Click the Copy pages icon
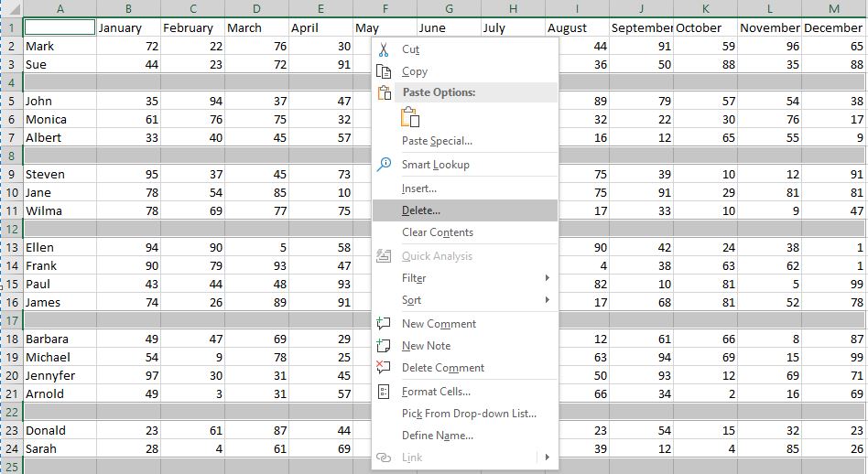 pos(384,71)
